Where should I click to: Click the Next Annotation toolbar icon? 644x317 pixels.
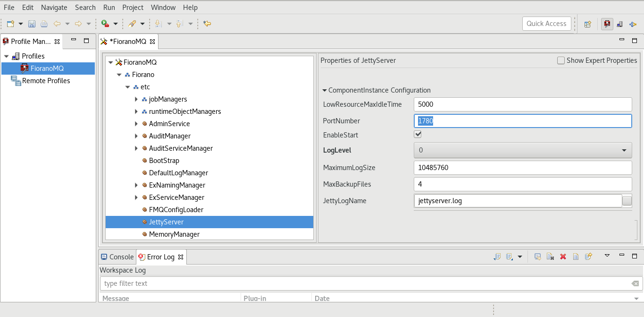tap(159, 24)
